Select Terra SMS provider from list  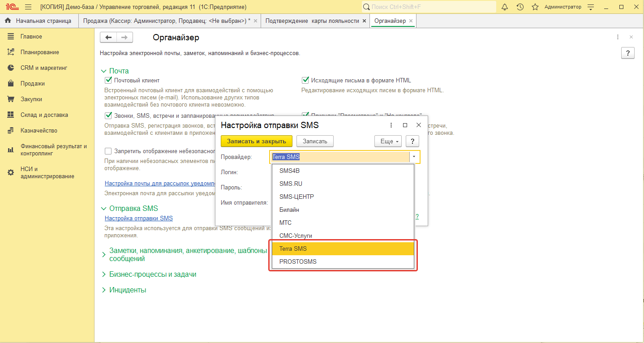[343, 249]
